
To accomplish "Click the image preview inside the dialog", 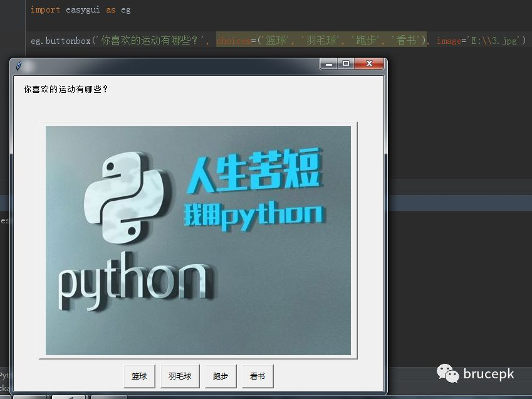I will click(198, 240).
